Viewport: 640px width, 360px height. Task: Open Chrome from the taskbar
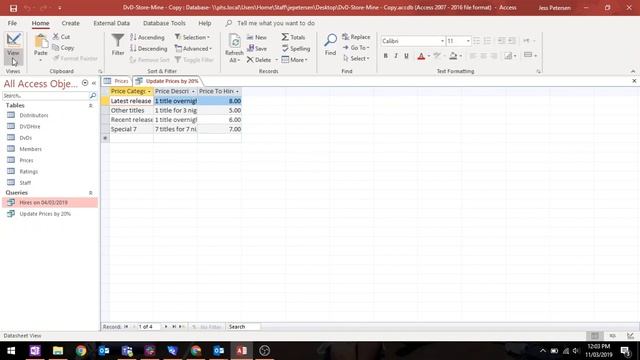(x=81, y=351)
